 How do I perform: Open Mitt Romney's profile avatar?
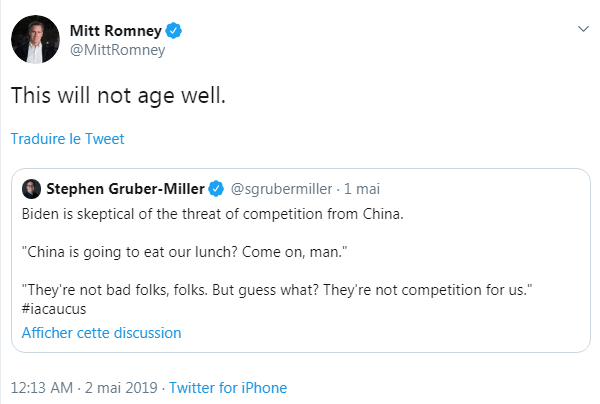click(32, 39)
